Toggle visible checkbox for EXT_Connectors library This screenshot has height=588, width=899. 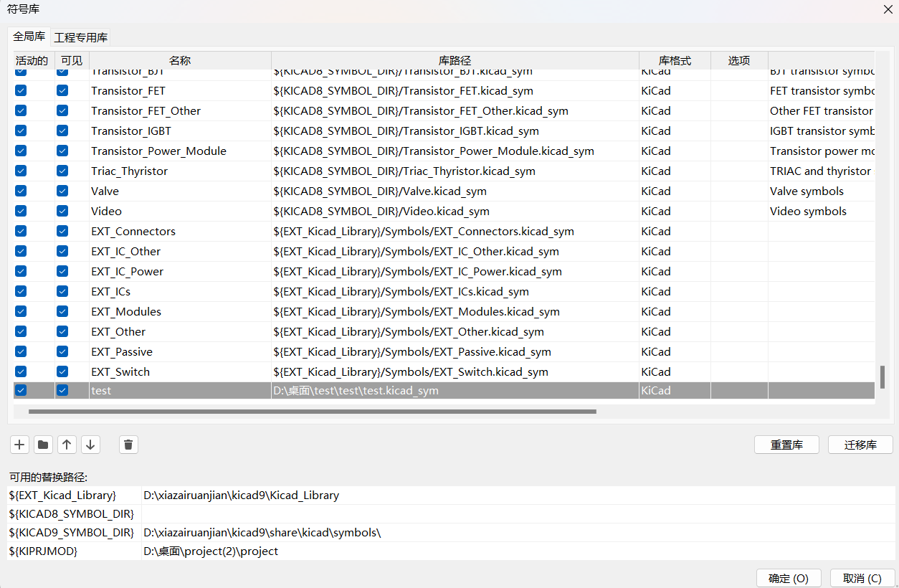pyautogui.click(x=62, y=231)
